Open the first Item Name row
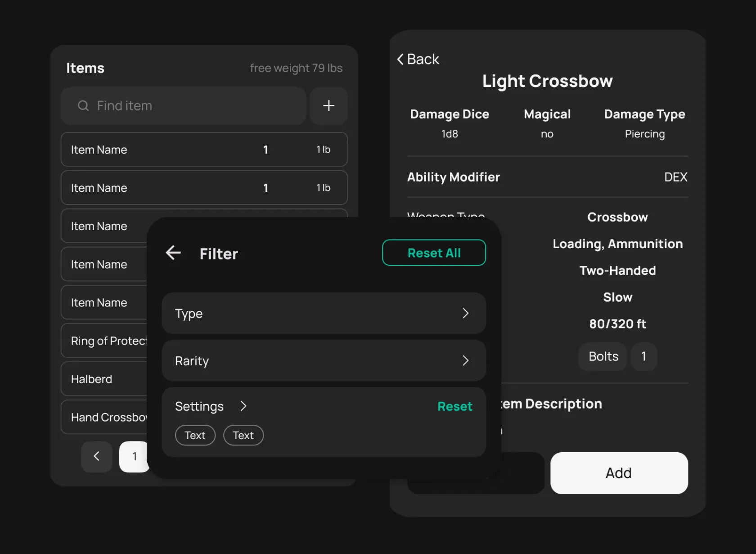 pyautogui.click(x=204, y=150)
